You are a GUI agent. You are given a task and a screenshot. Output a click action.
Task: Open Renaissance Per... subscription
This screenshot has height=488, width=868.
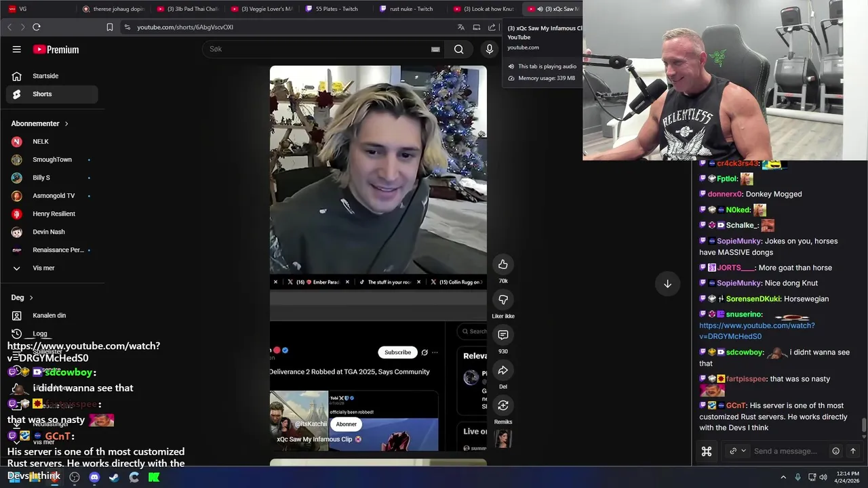(52, 250)
